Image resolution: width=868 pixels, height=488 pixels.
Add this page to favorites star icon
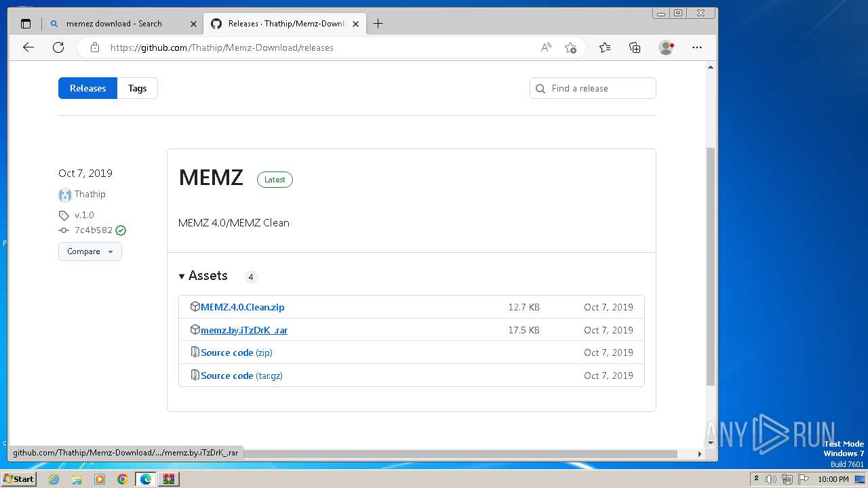pos(570,47)
